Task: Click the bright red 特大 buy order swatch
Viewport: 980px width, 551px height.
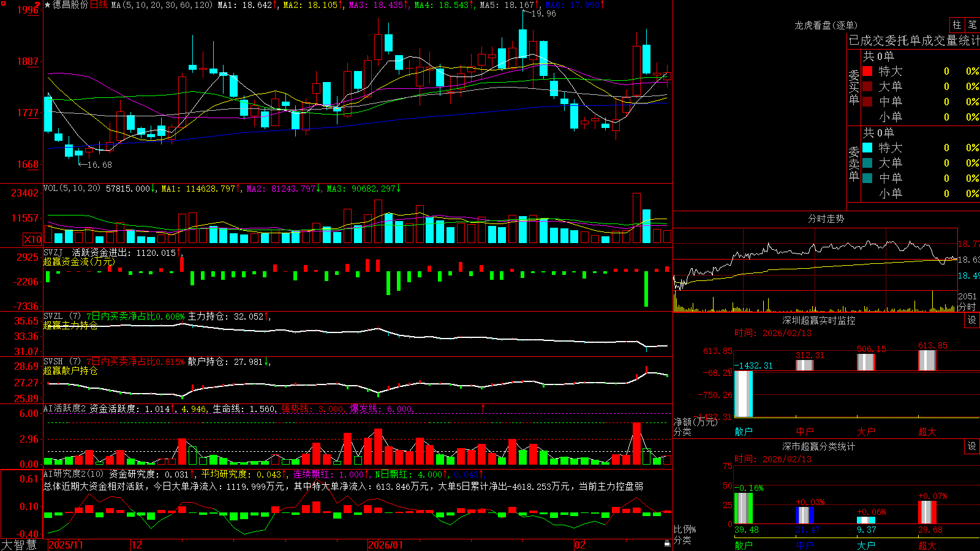Action: click(867, 71)
